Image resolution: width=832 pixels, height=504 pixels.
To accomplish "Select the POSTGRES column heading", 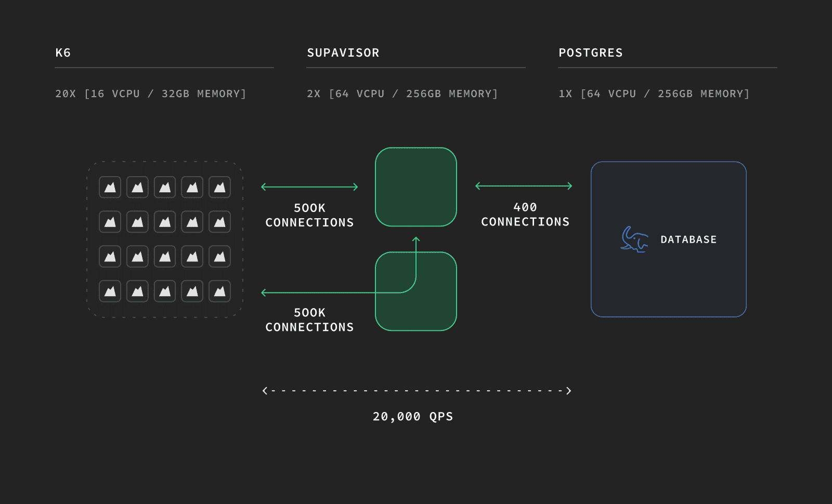I will 591,53.
